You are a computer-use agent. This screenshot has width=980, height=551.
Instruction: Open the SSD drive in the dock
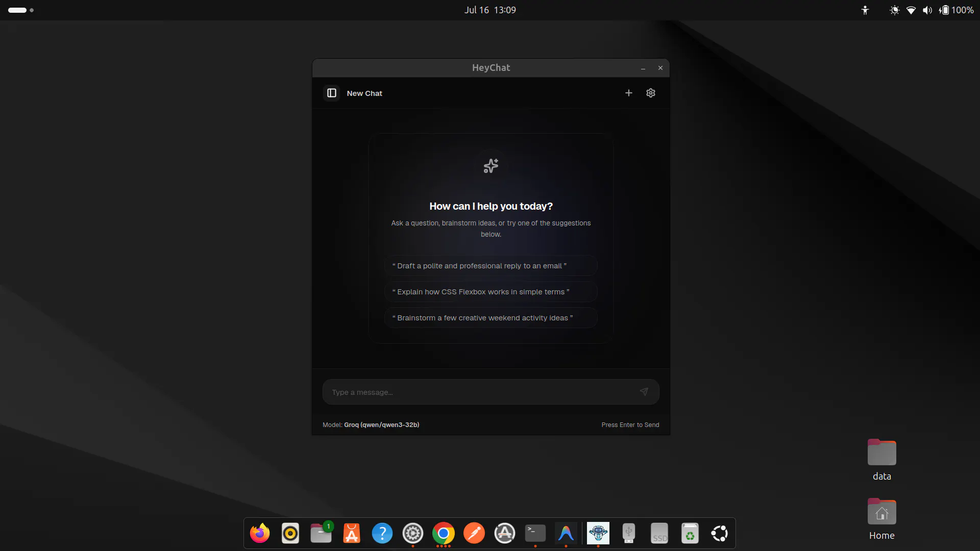[x=659, y=534]
